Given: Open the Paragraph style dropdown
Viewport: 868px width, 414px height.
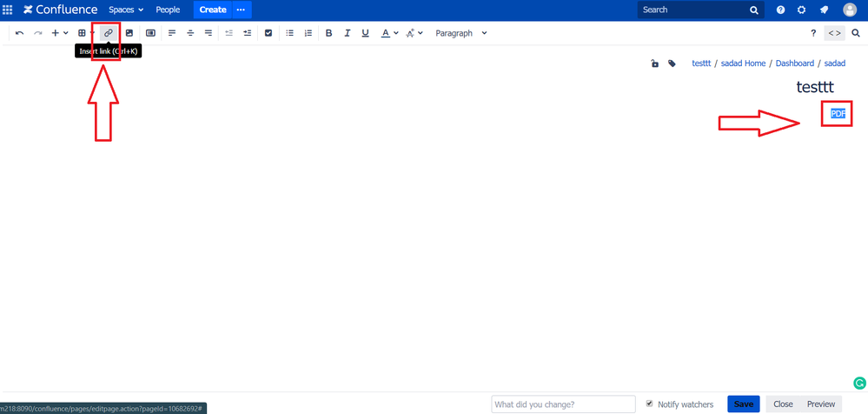Looking at the screenshot, I should pyautogui.click(x=461, y=33).
